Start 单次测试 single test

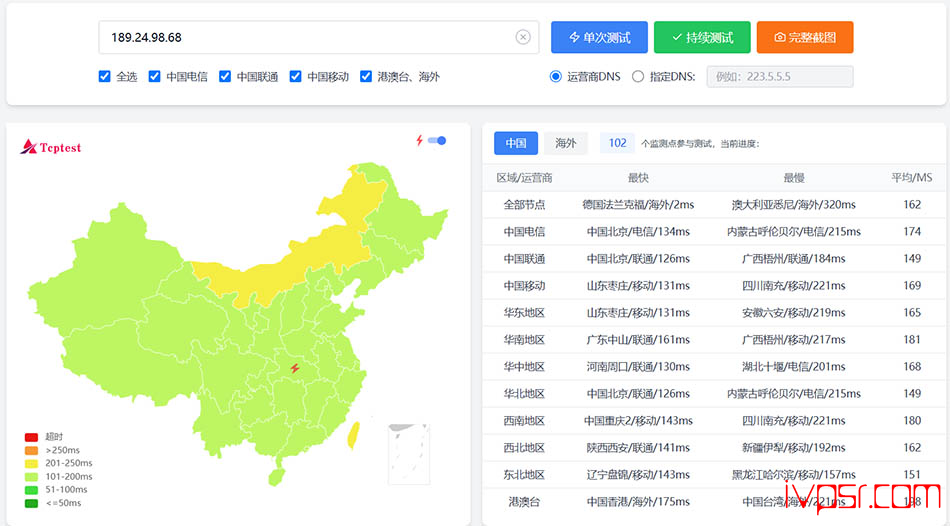click(599, 37)
